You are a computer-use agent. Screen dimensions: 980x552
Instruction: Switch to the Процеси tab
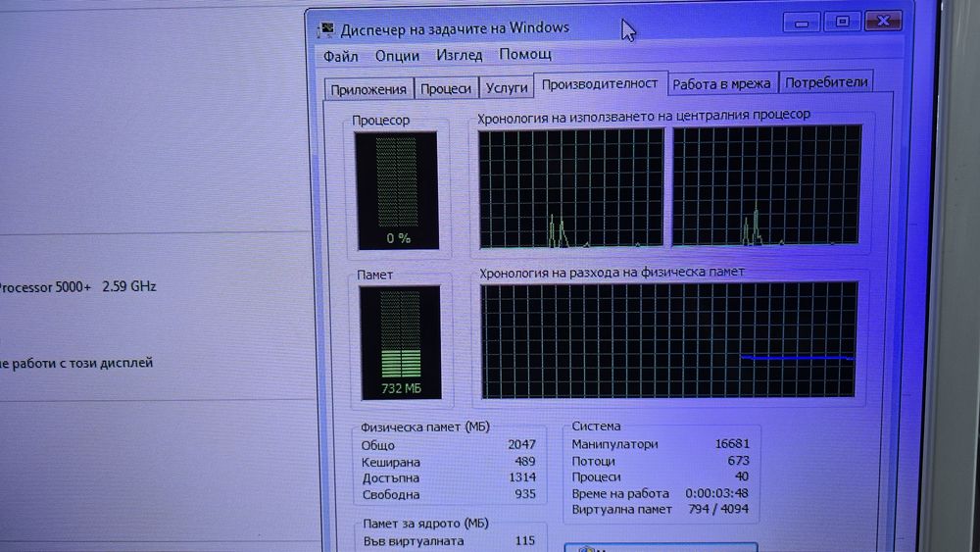point(446,88)
